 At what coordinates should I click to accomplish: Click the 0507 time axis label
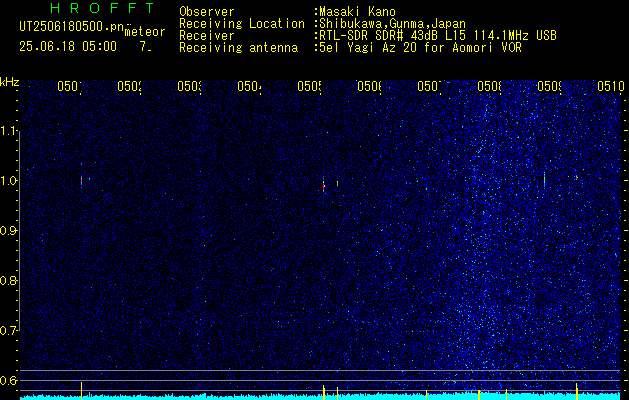[429, 86]
